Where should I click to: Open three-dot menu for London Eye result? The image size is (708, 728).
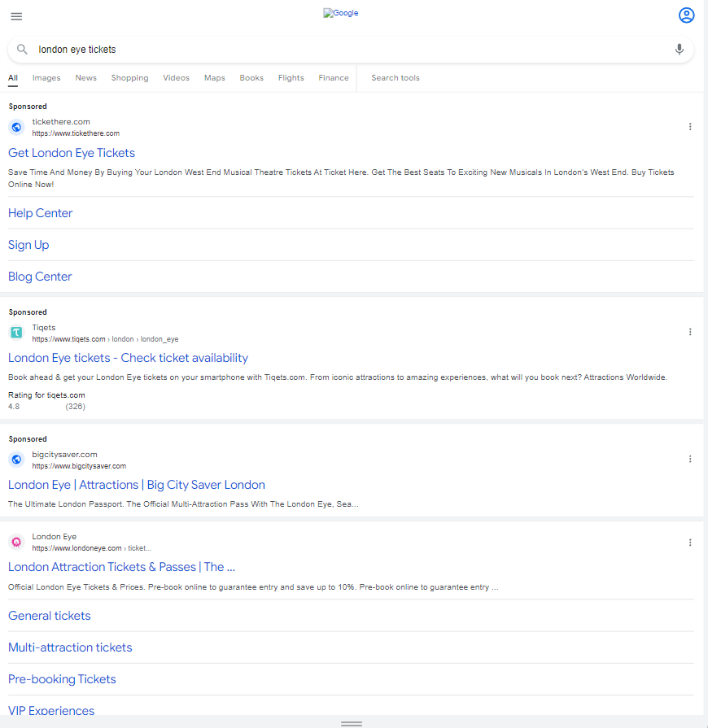tap(689, 543)
